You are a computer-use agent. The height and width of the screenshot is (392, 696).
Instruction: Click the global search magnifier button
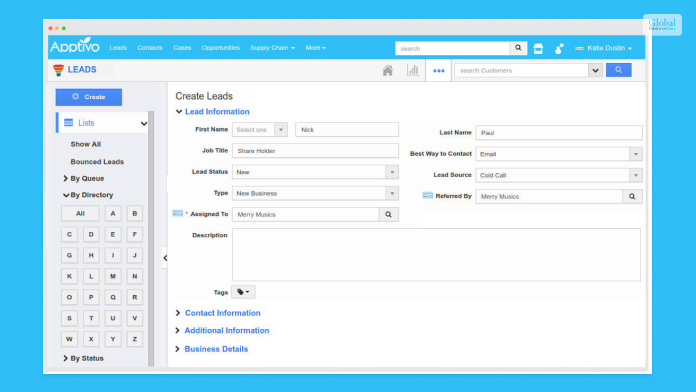518,48
